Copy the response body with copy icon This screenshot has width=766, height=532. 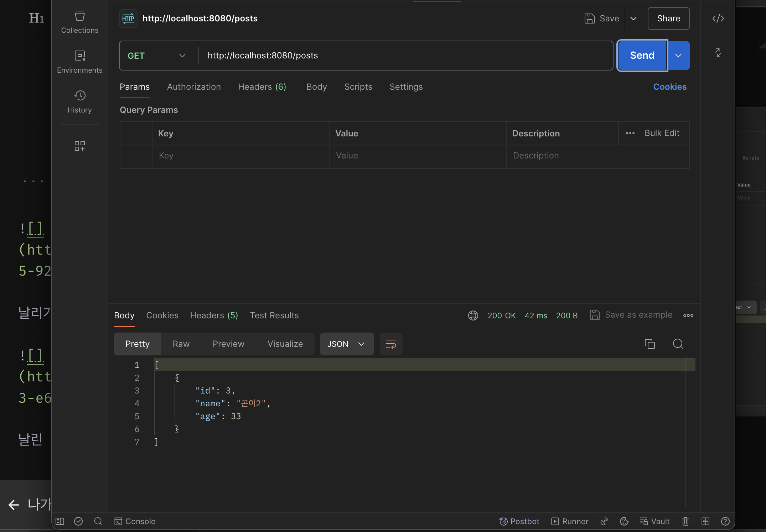click(x=649, y=344)
